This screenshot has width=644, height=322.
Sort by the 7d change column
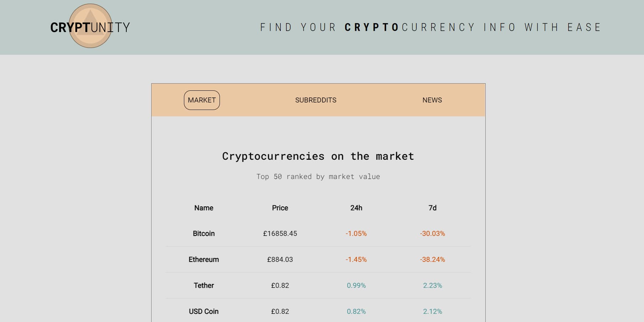tap(432, 208)
